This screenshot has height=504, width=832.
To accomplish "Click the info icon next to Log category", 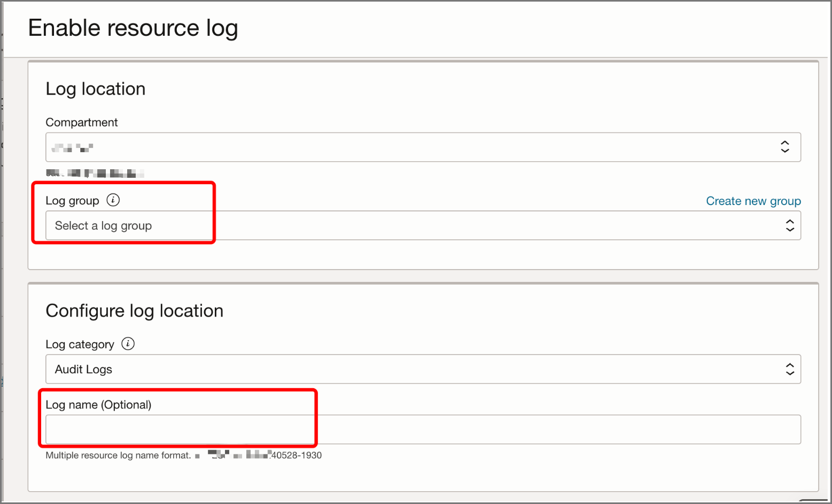I will tap(128, 344).
